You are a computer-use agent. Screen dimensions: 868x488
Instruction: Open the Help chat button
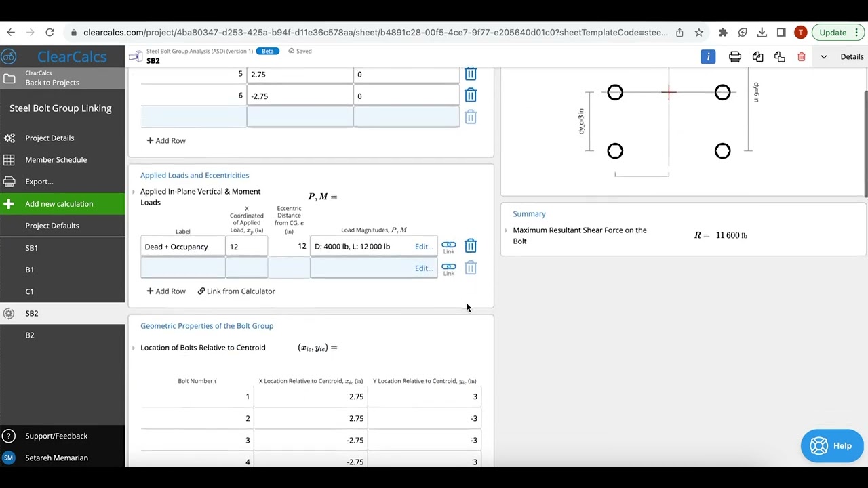click(x=831, y=445)
